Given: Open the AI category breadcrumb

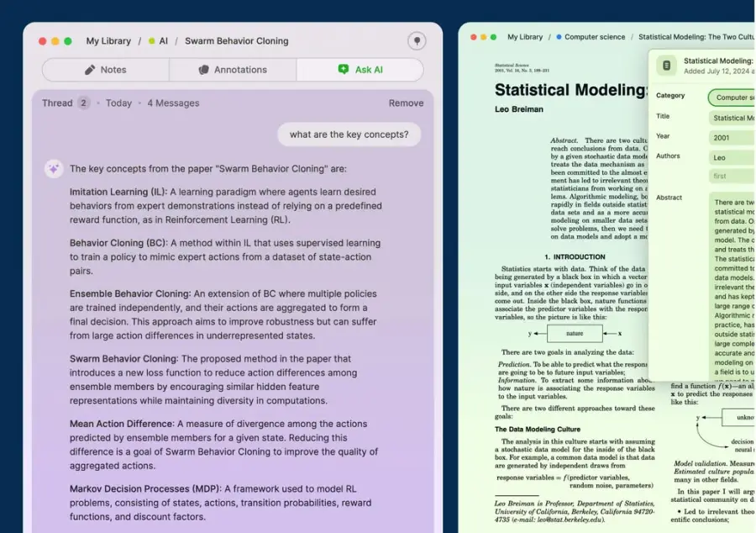Looking at the screenshot, I should point(164,41).
